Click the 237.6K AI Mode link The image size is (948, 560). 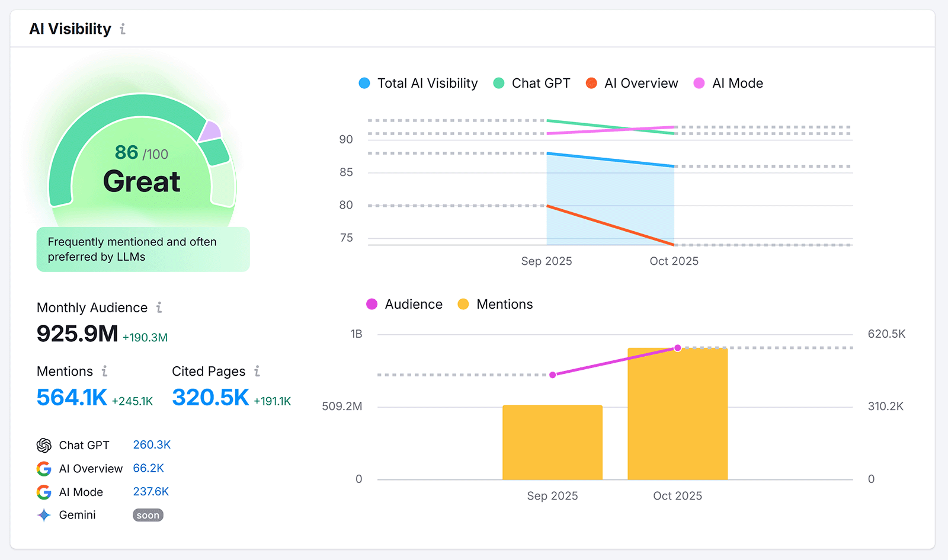152,492
